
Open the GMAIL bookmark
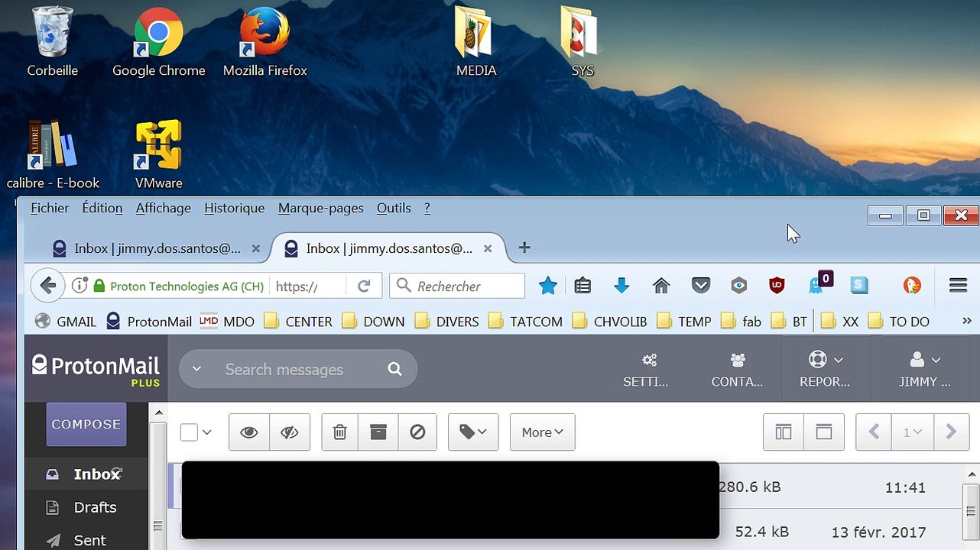click(x=66, y=322)
